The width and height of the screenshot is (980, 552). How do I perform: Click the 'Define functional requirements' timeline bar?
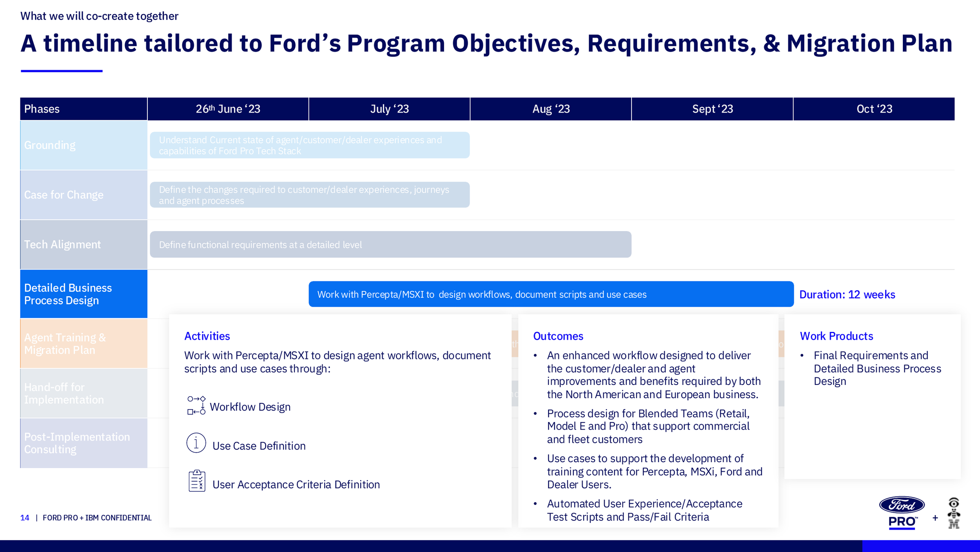tap(390, 244)
